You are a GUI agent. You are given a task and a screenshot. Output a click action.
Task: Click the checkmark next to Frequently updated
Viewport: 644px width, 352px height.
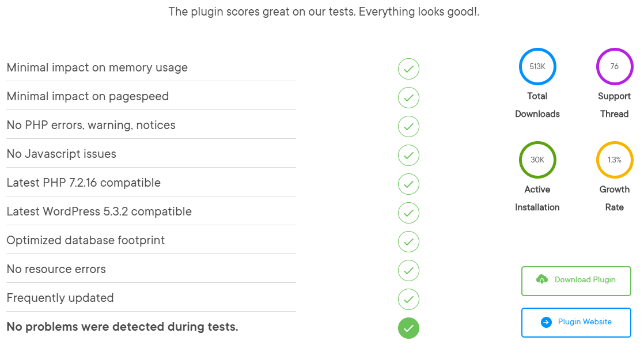408,299
